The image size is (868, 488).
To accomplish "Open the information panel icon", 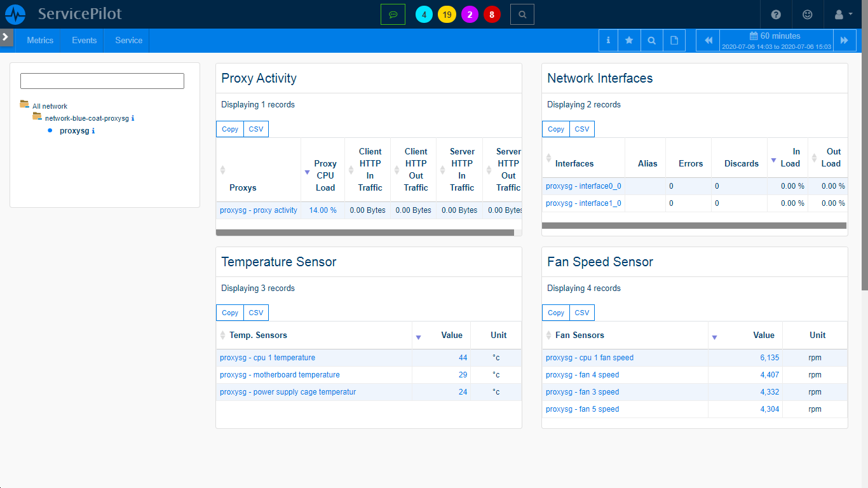I will pos(607,40).
